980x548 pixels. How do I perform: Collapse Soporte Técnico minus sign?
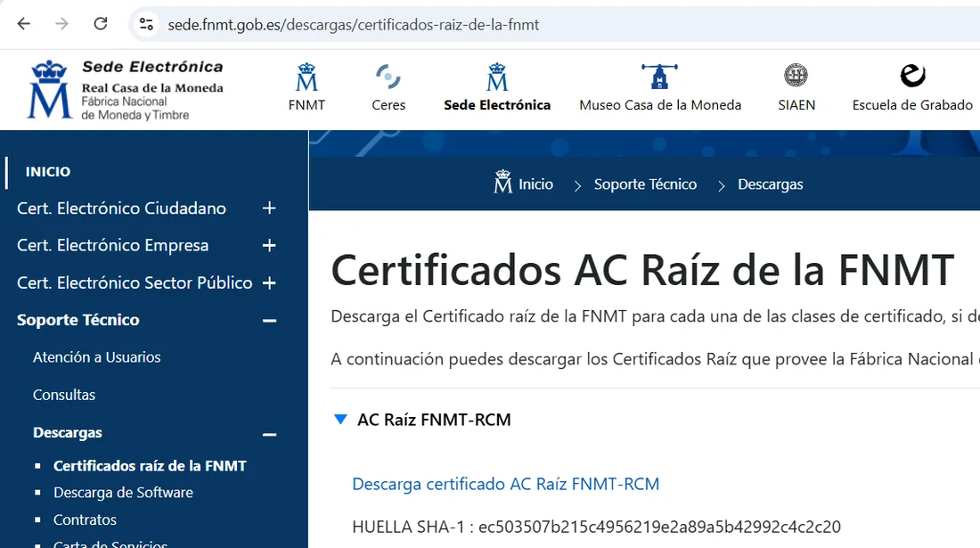(269, 321)
